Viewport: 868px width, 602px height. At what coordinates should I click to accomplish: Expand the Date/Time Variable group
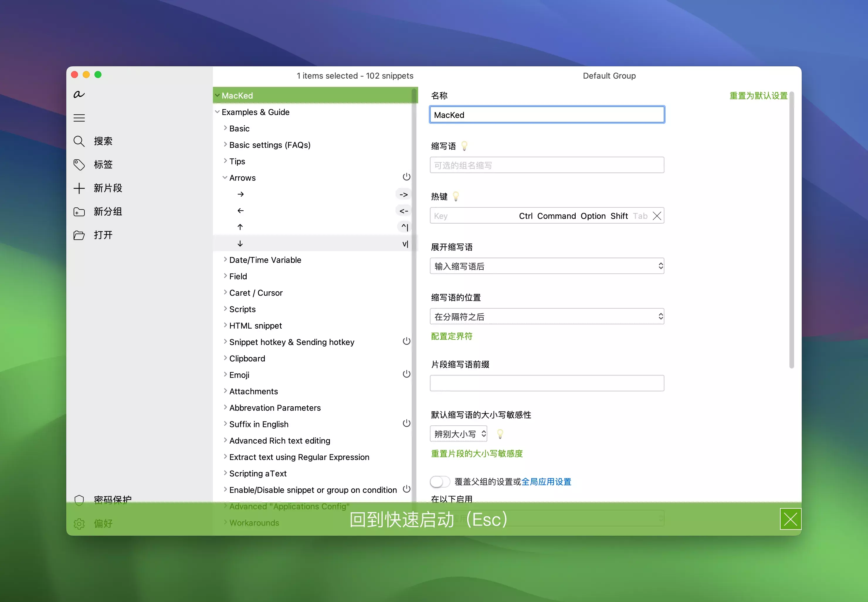tap(226, 260)
